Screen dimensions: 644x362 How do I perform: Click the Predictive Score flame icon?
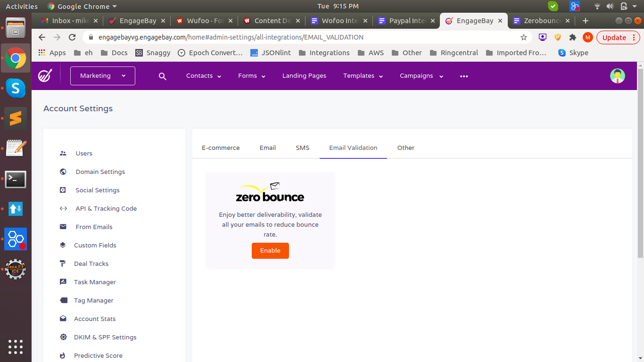pyautogui.click(x=63, y=355)
